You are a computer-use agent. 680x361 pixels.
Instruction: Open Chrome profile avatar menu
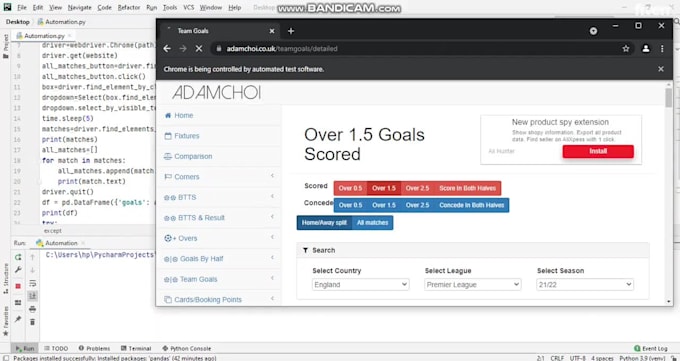646,49
